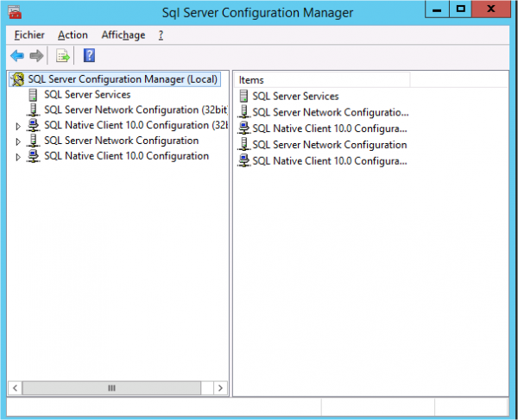The height and width of the screenshot is (420, 518).
Task: Click SQL Server Services icon in right pane
Action: 244,97
